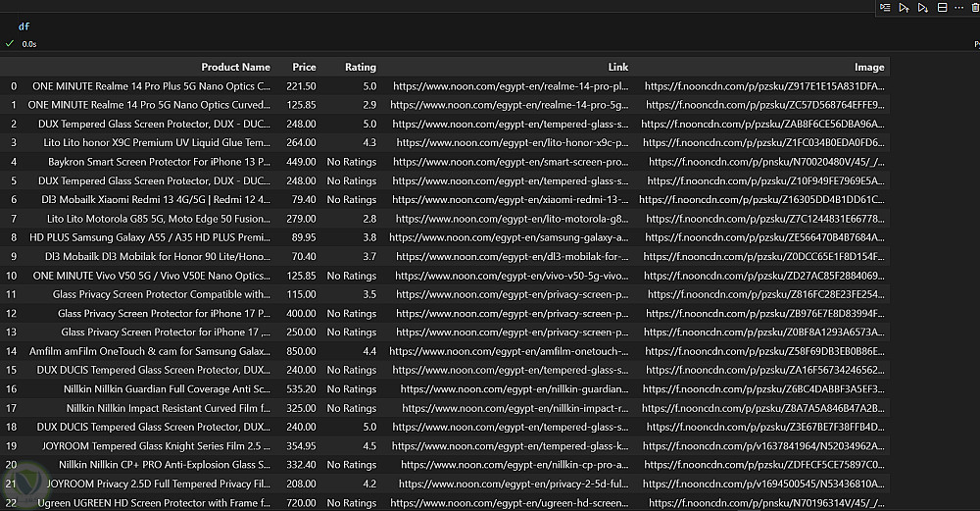The width and height of the screenshot is (980, 511).
Task: Open the More Actions ellipsis menu
Action: coord(958,8)
